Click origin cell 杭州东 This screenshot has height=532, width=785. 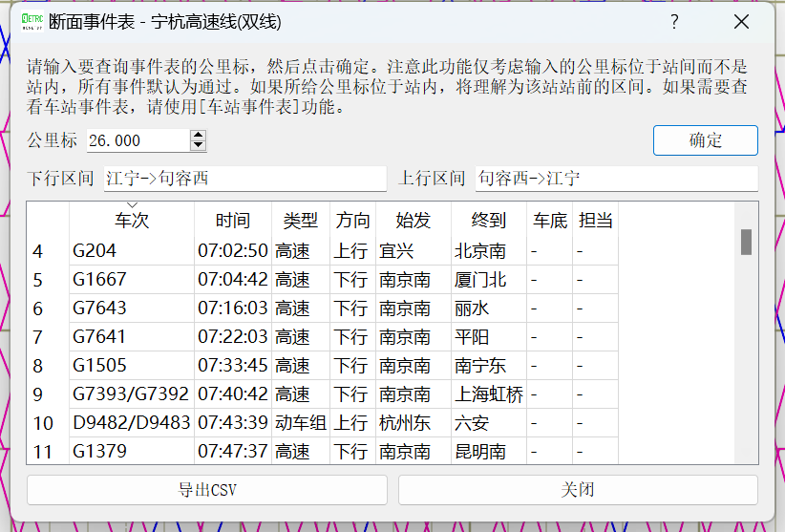click(413, 423)
